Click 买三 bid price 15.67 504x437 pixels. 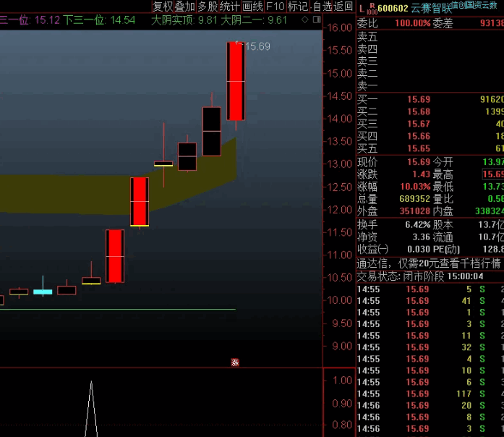pos(419,124)
